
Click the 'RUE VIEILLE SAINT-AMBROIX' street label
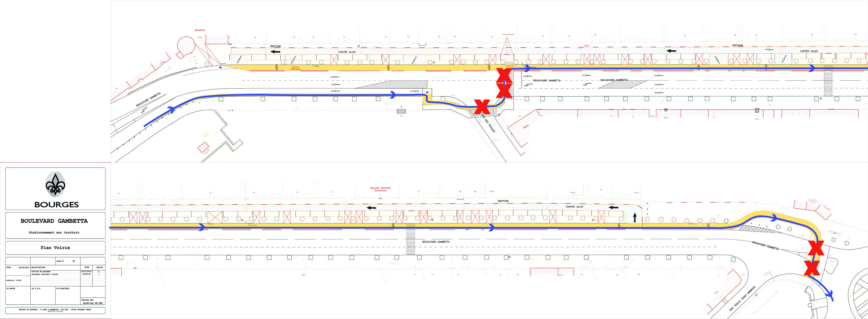(x=742, y=298)
